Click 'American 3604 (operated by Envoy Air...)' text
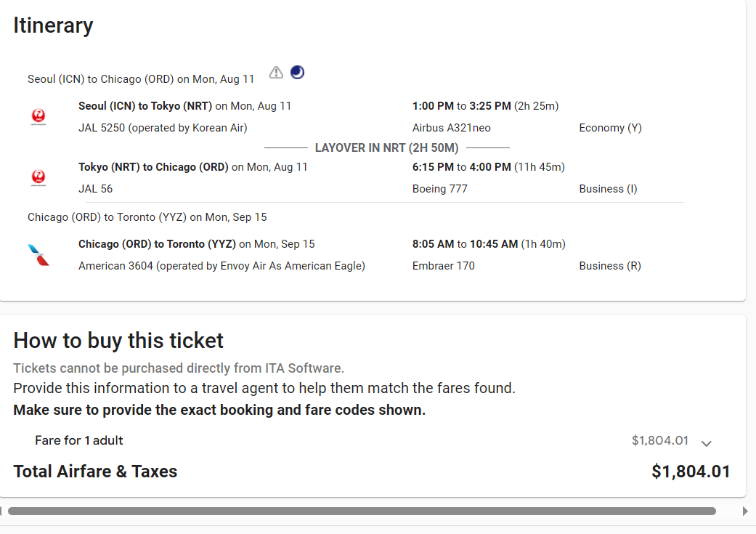The width and height of the screenshot is (756, 534). pyautogui.click(x=221, y=266)
